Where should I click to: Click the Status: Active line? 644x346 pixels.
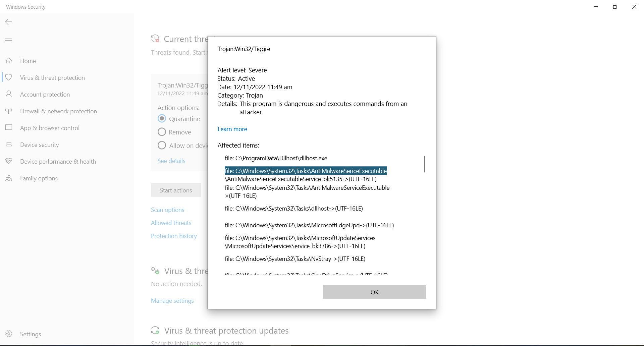pos(236,79)
